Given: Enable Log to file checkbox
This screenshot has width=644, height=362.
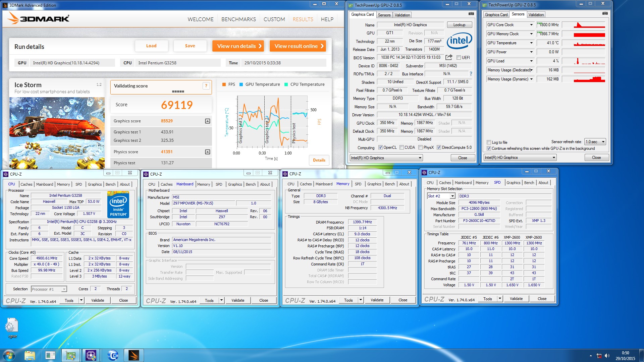Looking at the screenshot, I should click(x=489, y=142).
